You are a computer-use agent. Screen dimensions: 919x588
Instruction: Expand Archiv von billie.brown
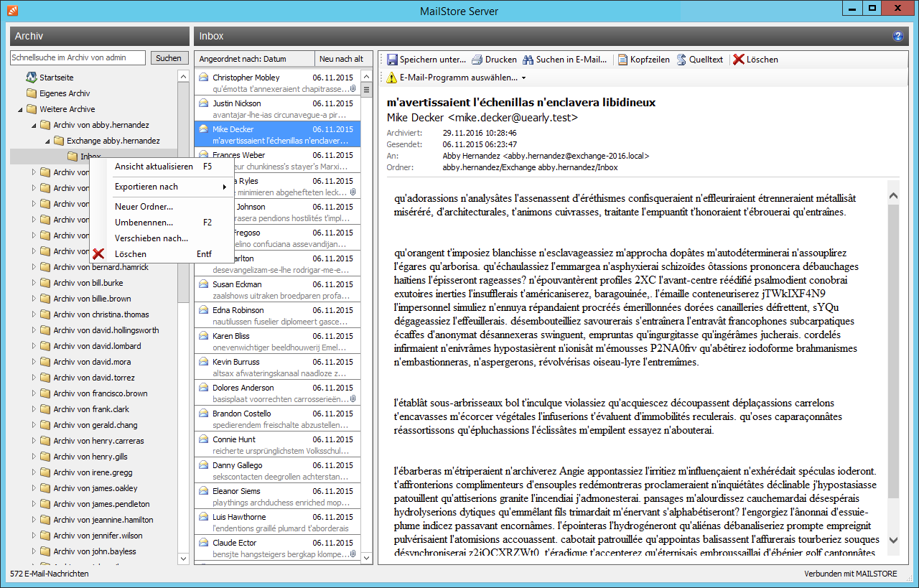pos(34,299)
